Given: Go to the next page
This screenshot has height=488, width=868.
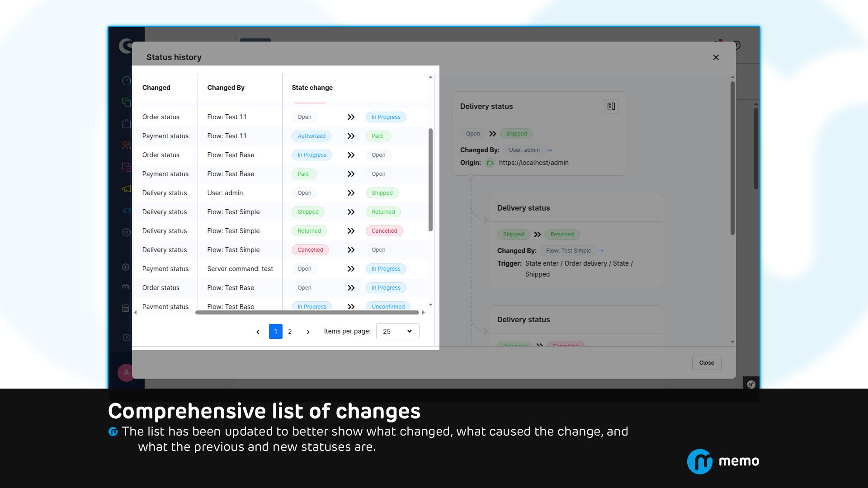Looking at the screenshot, I should point(308,332).
